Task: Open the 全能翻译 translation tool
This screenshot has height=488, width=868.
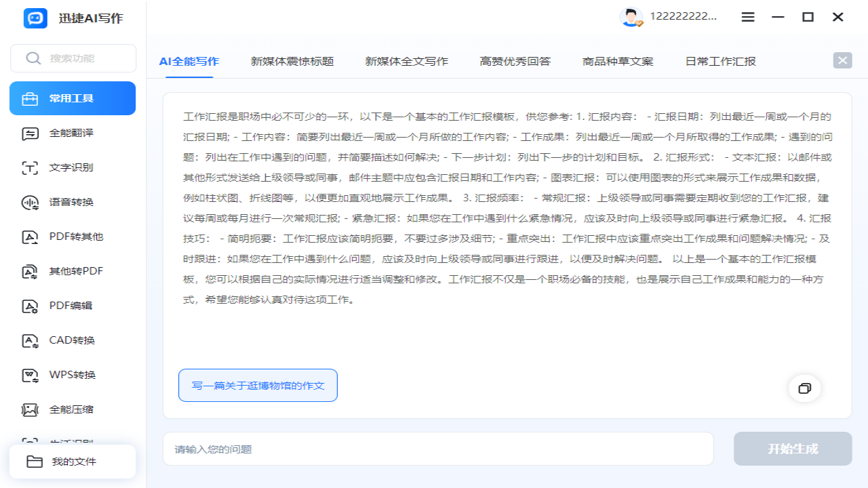Action: click(72, 133)
